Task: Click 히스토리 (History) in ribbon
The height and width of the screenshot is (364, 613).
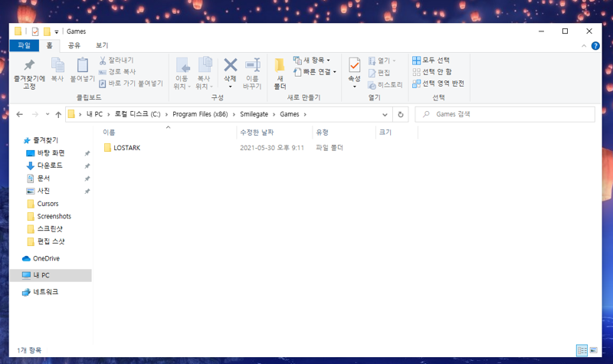Action: pos(385,85)
